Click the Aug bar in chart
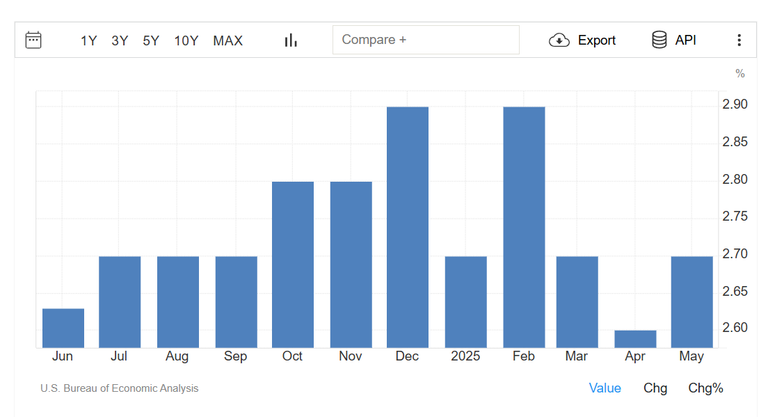Image resolution: width=768 pixels, height=417 pixels. click(178, 302)
